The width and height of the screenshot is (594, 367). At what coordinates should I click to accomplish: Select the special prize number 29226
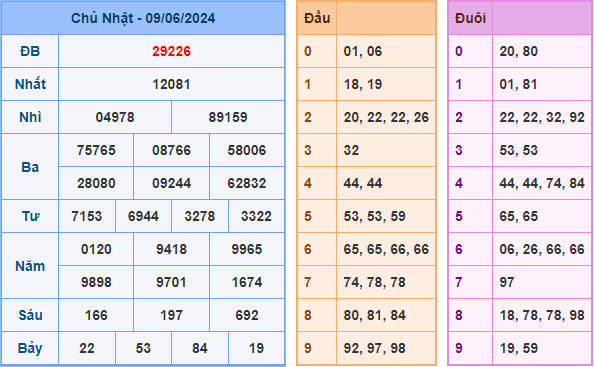[172, 51]
